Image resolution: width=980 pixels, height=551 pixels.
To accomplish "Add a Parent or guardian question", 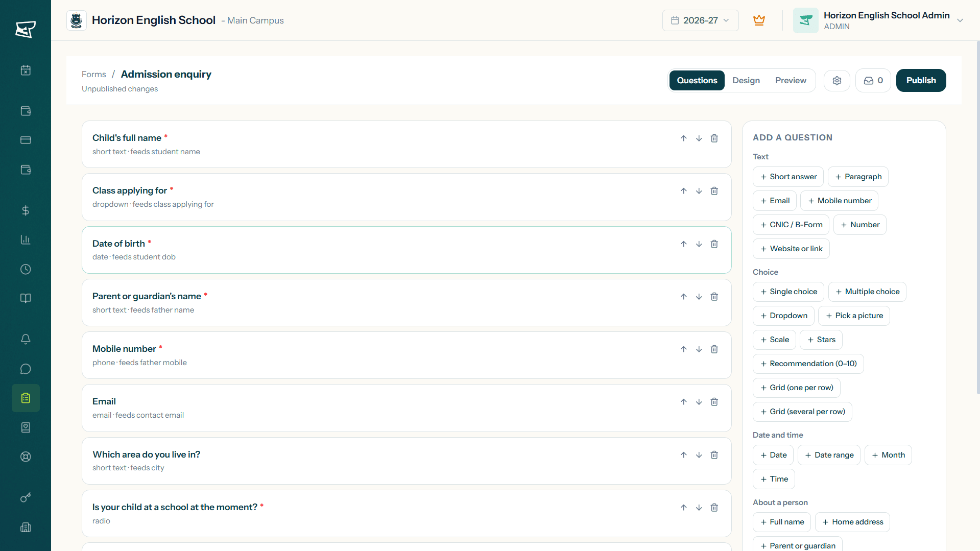I will (797, 544).
